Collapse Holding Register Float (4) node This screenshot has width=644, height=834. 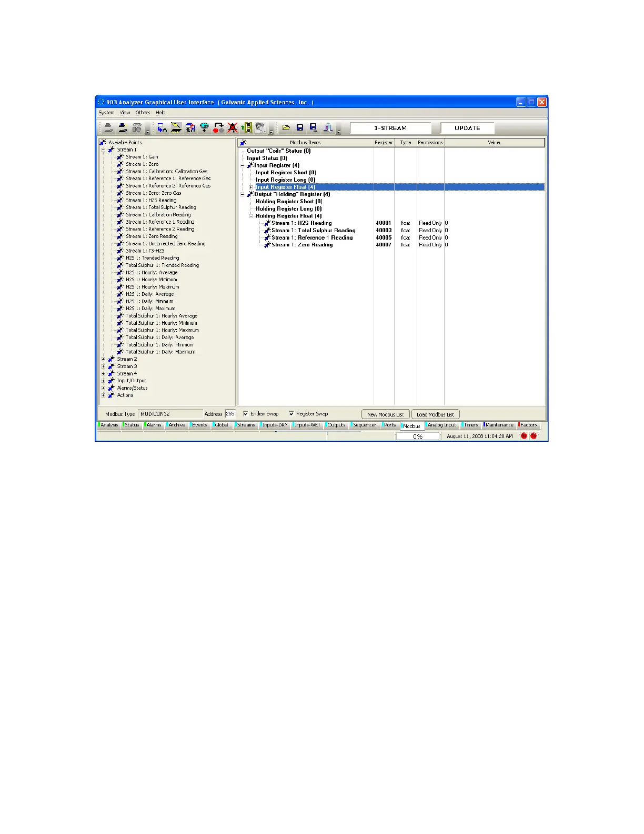coord(251,216)
